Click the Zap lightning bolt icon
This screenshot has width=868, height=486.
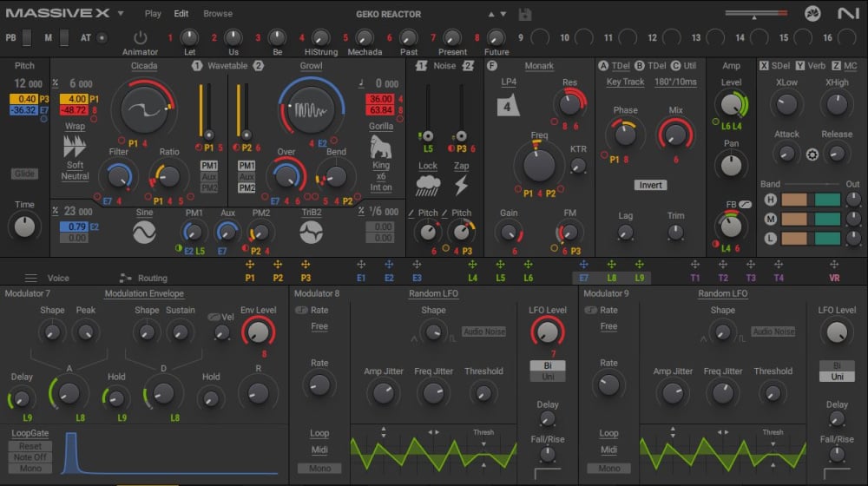(x=461, y=186)
